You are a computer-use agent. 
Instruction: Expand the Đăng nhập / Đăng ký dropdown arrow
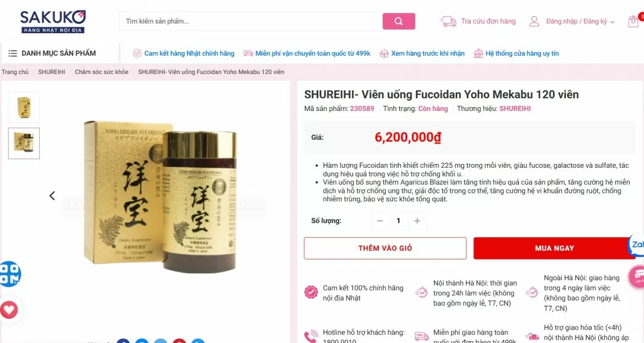click(x=613, y=22)
